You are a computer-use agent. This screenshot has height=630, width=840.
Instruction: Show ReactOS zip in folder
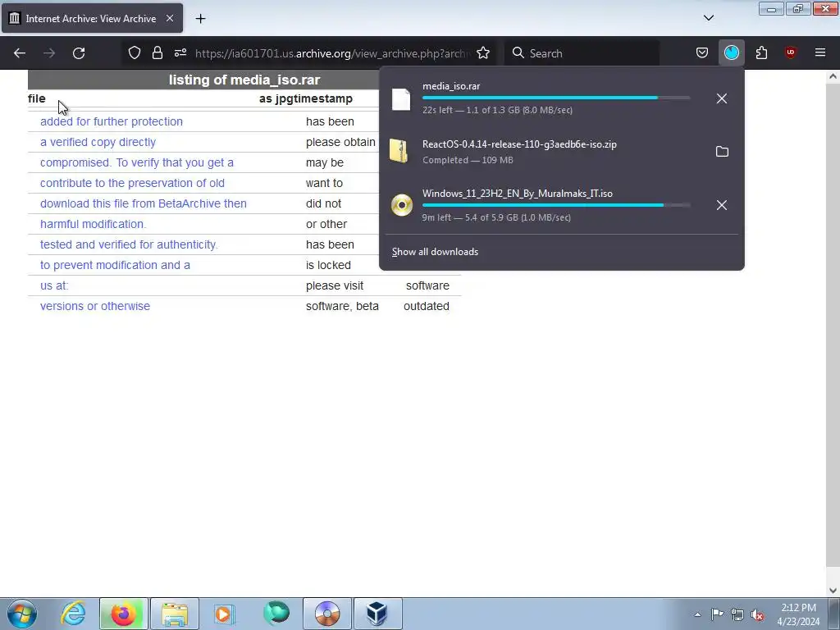click(722, 152)
